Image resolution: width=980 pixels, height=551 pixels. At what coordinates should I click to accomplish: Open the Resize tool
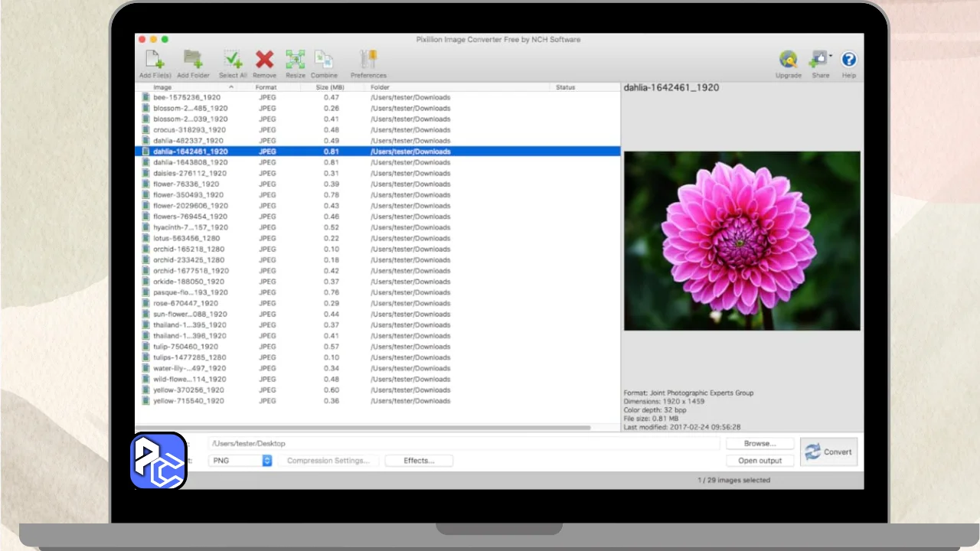click(x=296, y=60)
